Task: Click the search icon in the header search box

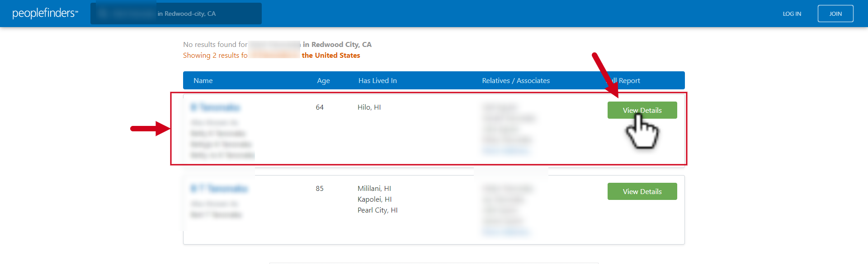Action: click(x=103, y=14)
